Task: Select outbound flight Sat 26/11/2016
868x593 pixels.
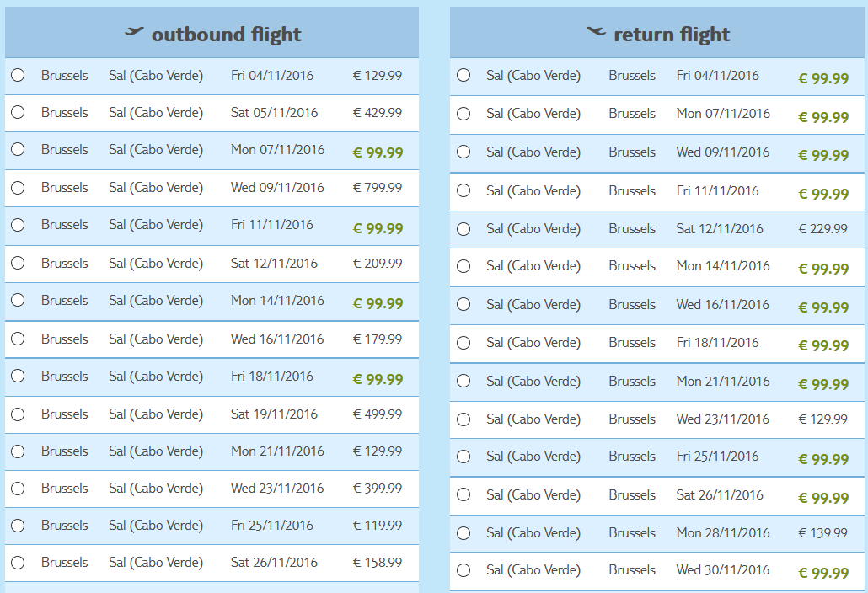Action: click(x=18, y=563)
